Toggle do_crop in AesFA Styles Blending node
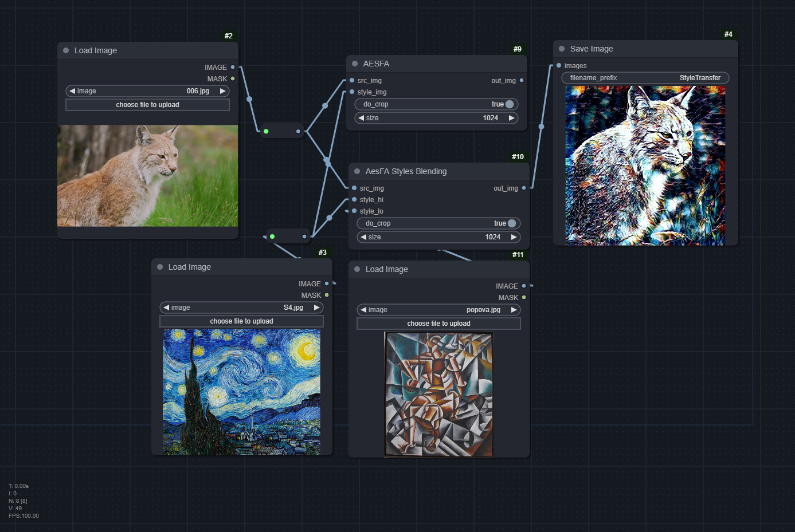This screenshot has width=795, height=532. [438, 223]
